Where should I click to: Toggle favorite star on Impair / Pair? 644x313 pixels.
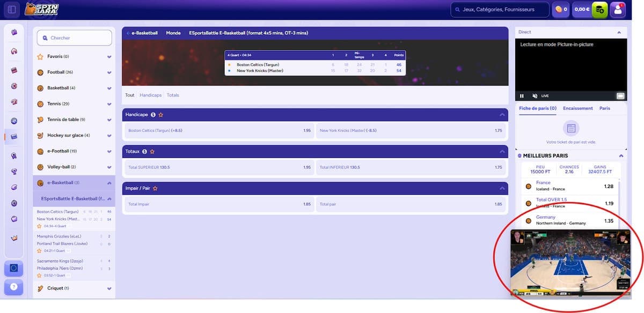tap(155, 189)
